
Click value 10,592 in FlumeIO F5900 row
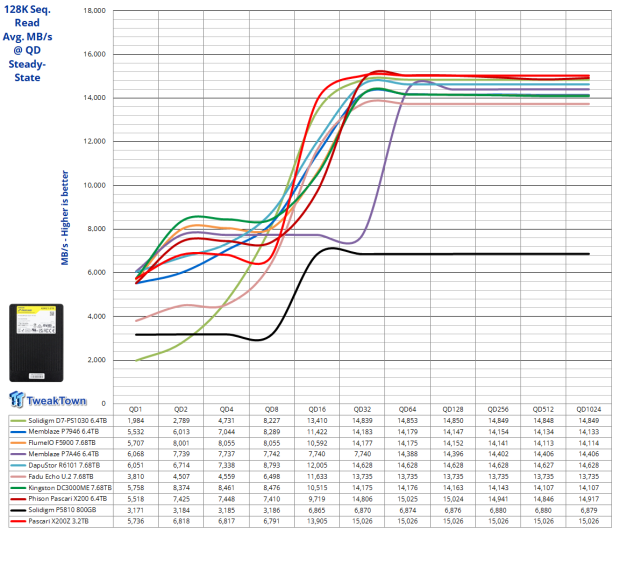point(317,443)
